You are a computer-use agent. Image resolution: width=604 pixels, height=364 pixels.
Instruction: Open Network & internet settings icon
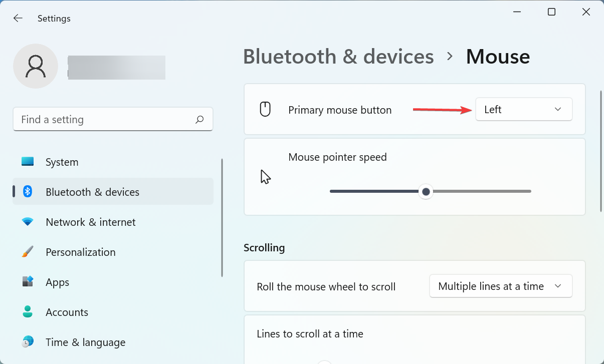point(28,222)
